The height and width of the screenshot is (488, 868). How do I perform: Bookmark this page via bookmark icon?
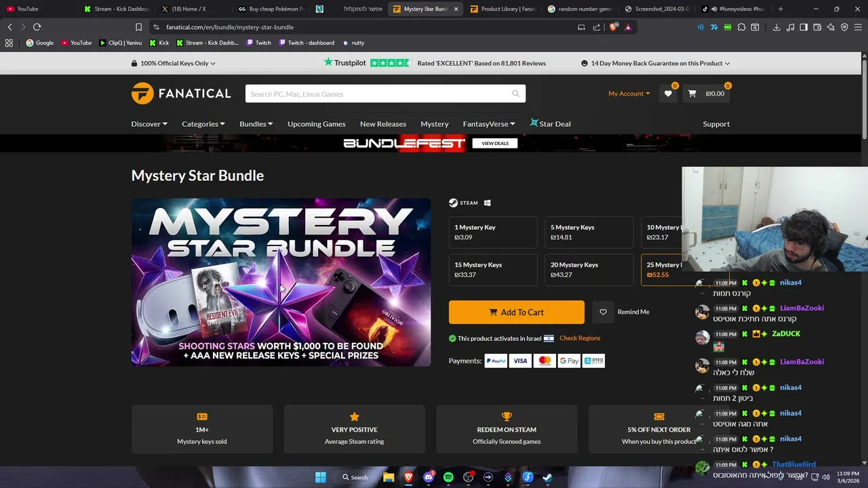pyautogui.click(x=138, y=27)
